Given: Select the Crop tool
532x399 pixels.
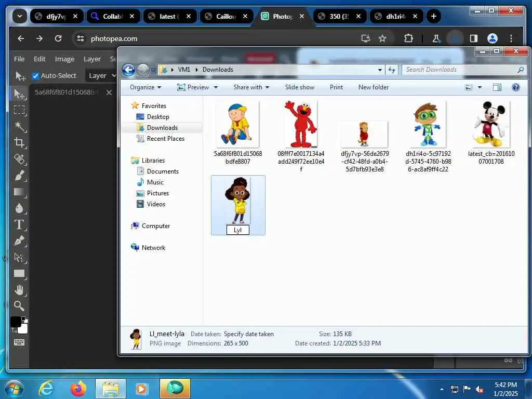Looking at the screenshot, I should 19,142.
